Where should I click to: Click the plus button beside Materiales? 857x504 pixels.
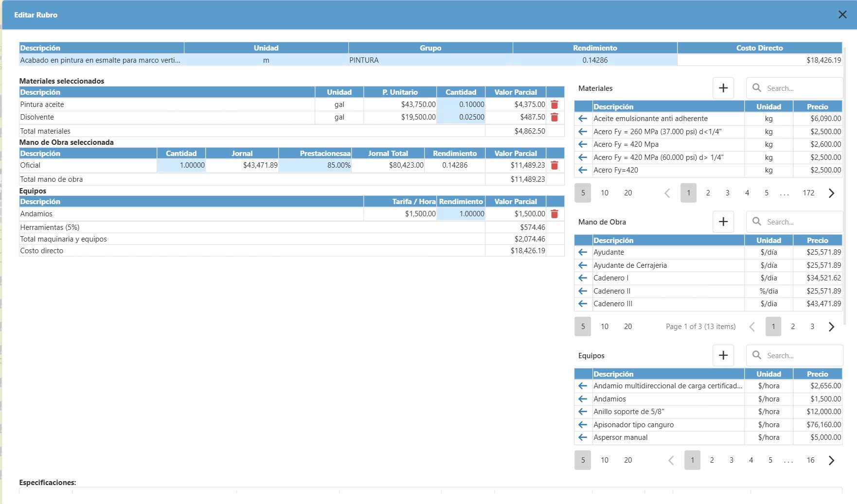[x=723, y=88]
